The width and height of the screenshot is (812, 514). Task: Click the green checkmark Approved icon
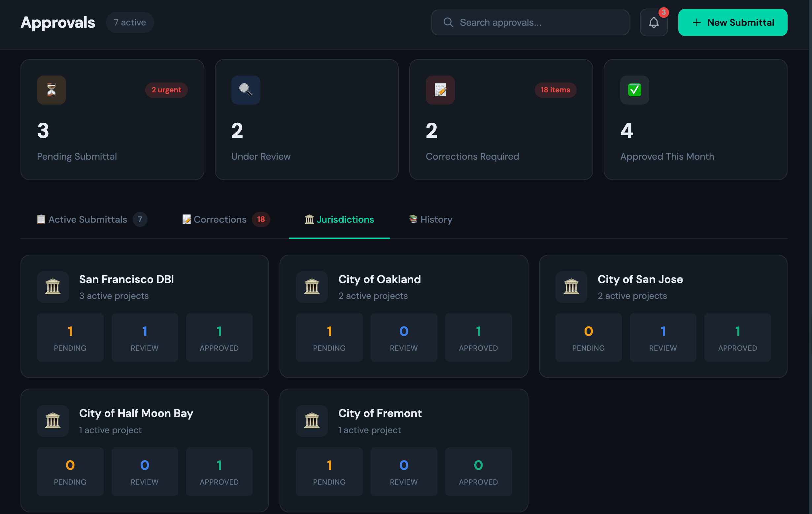[634, 90]
